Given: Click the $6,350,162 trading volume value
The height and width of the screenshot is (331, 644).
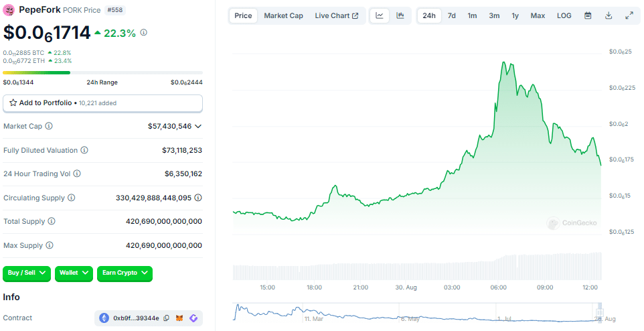Looking at the screenshot, I should click(183, 174).
